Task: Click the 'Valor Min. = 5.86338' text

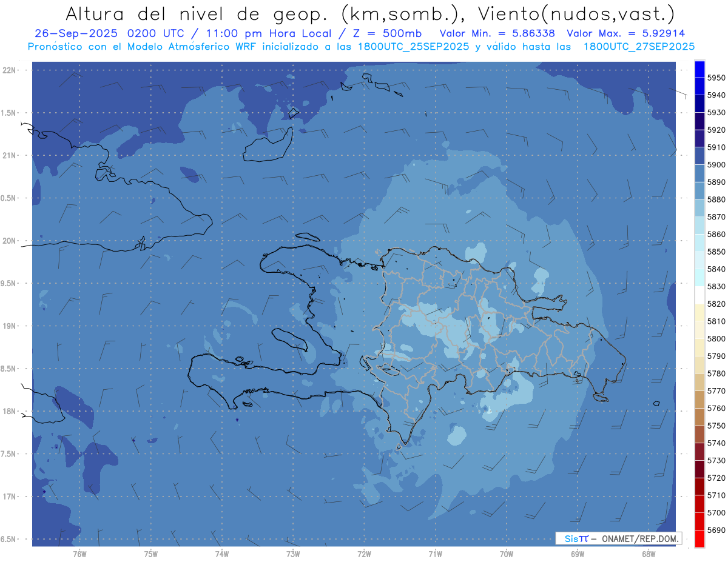Action: tap(497, 33)
